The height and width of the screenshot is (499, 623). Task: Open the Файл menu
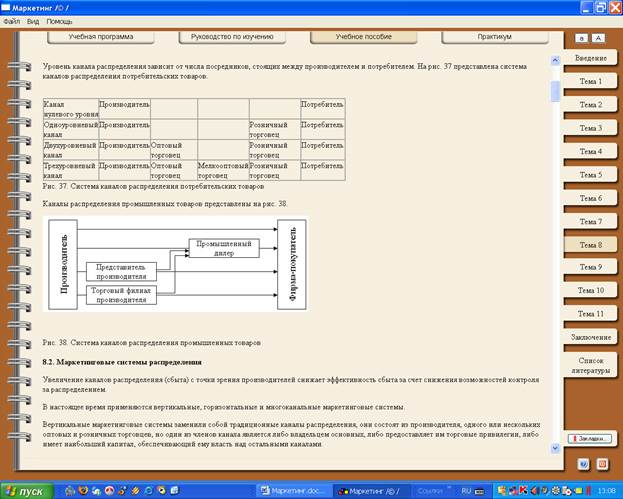coord(12,21)
